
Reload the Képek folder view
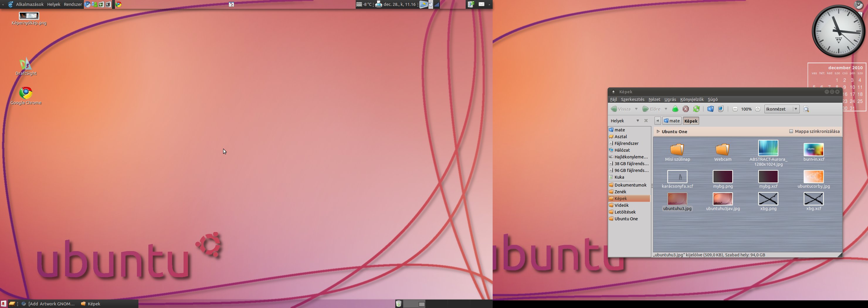[x=696, y=109]
